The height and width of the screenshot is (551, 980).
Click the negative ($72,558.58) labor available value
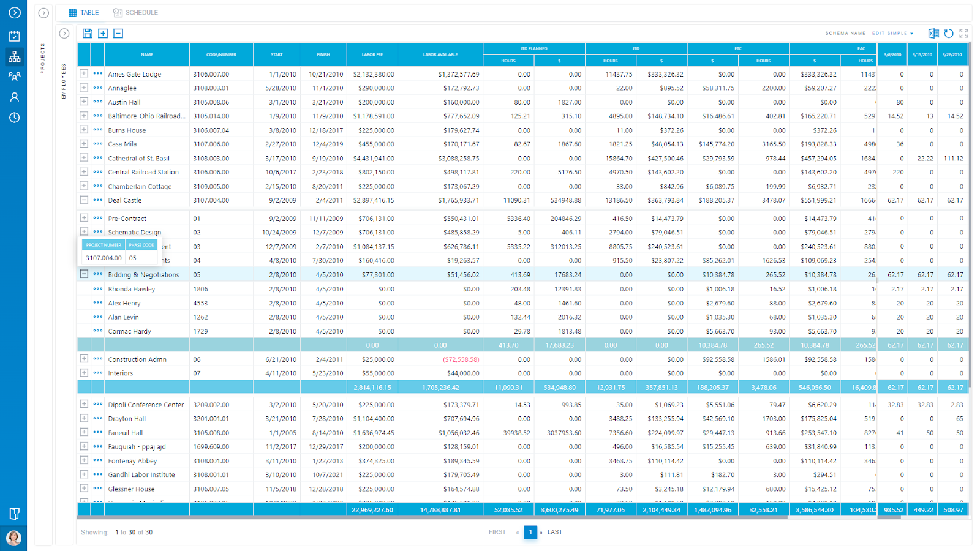[x=461, y=359]
